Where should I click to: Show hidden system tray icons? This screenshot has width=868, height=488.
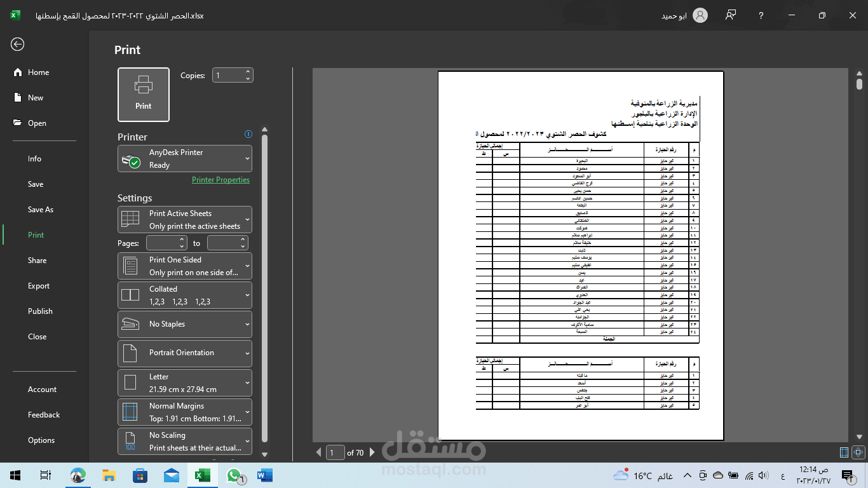[x=687, y=475]
